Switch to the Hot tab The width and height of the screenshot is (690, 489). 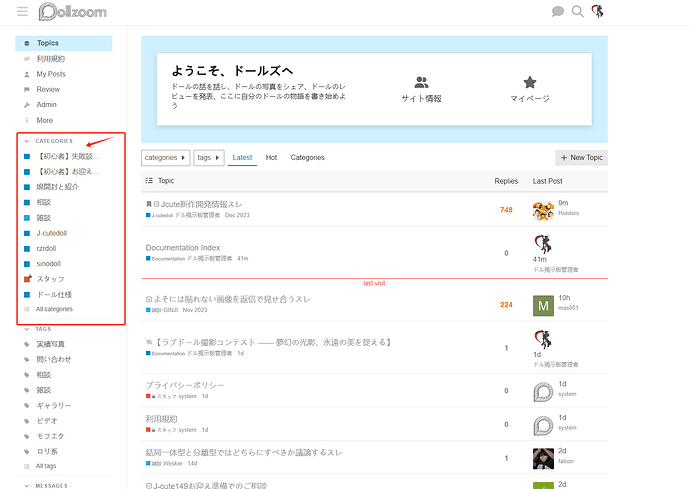[271, 158]
